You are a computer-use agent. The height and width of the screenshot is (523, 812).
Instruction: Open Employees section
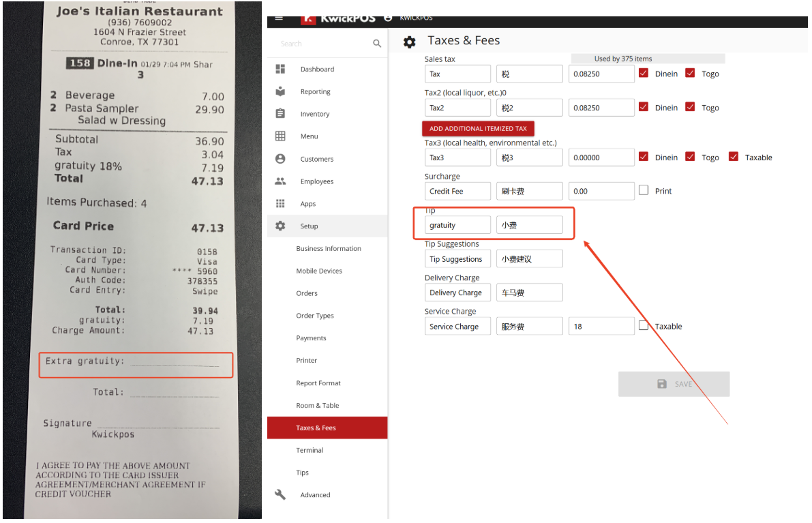(x=327, y=181)
